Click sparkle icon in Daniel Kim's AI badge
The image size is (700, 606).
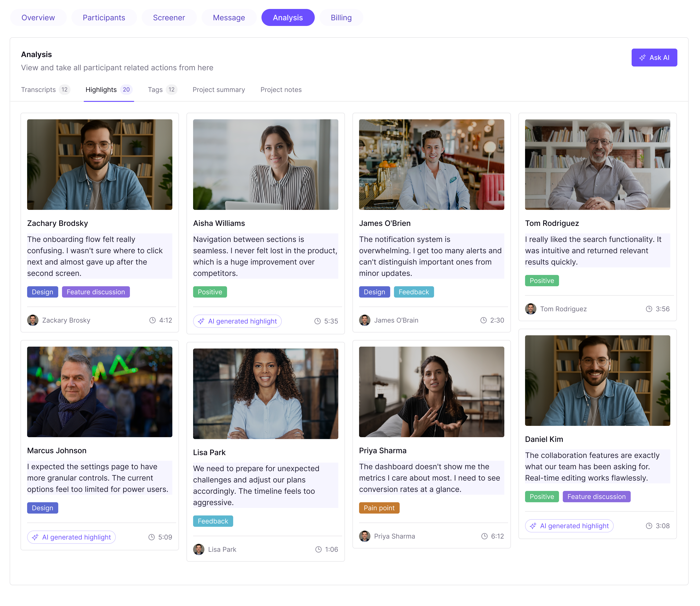[533, 526]
